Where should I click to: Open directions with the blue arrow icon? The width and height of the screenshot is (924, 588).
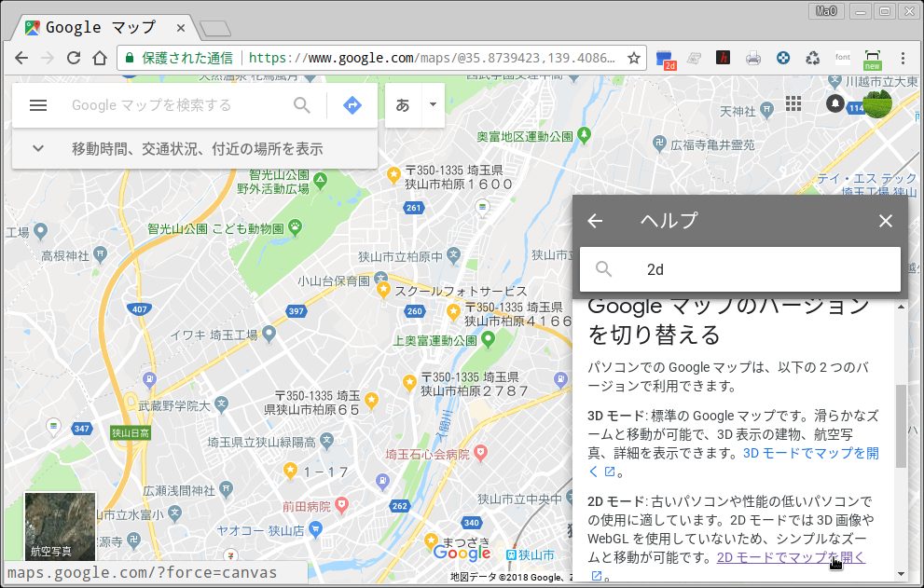tap(352, 105)
